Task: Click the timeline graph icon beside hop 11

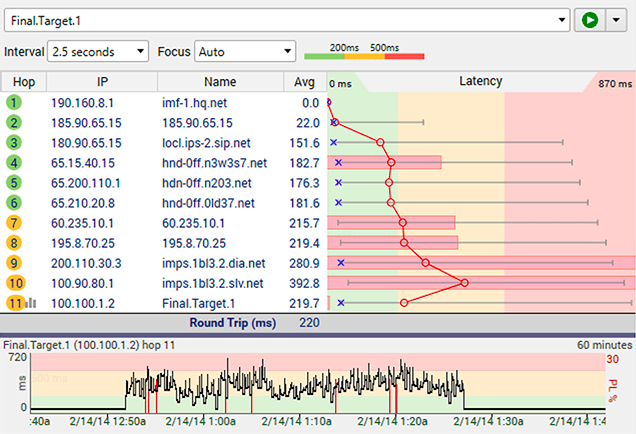Action: 31,303
